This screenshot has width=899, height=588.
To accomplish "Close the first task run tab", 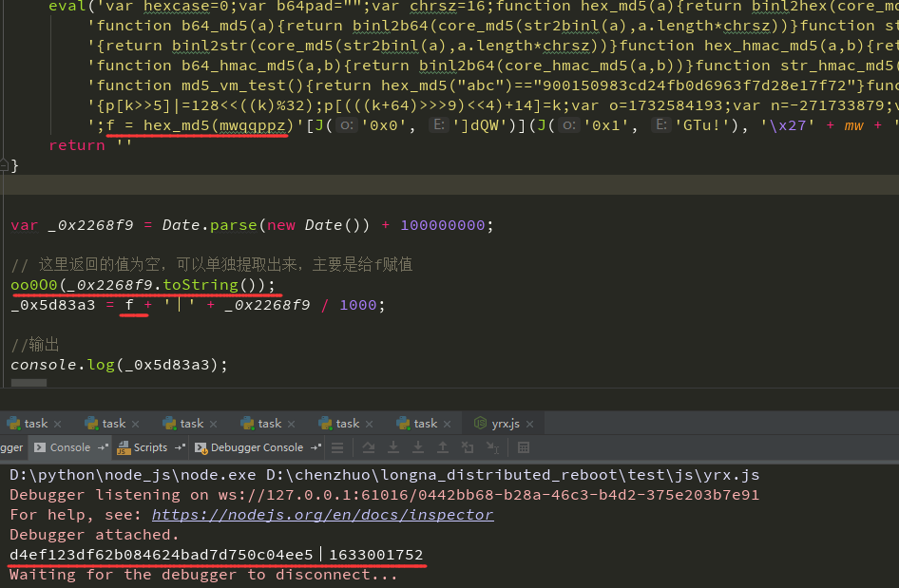I will 57,425.
